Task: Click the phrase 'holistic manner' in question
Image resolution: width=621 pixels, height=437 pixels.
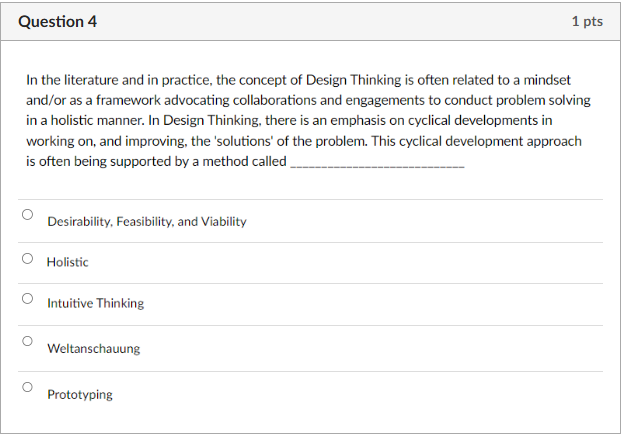Action: click(x=97, y=120)
